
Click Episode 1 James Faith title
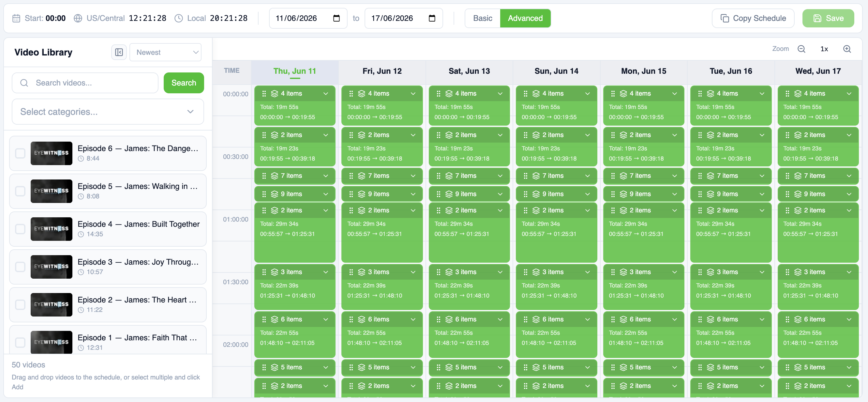click(138, 338)
